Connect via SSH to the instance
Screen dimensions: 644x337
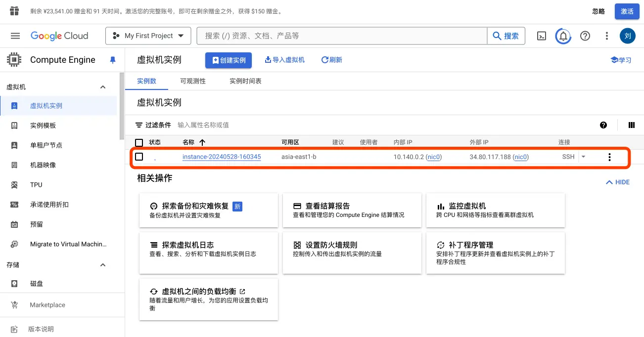click(x=568, y=157)
